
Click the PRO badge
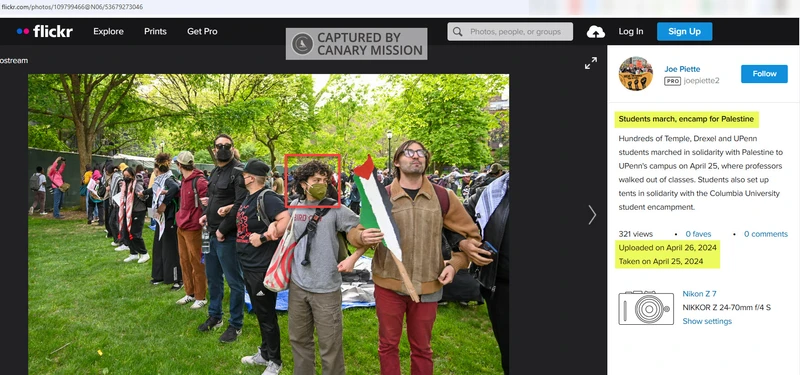pos(672,81)
